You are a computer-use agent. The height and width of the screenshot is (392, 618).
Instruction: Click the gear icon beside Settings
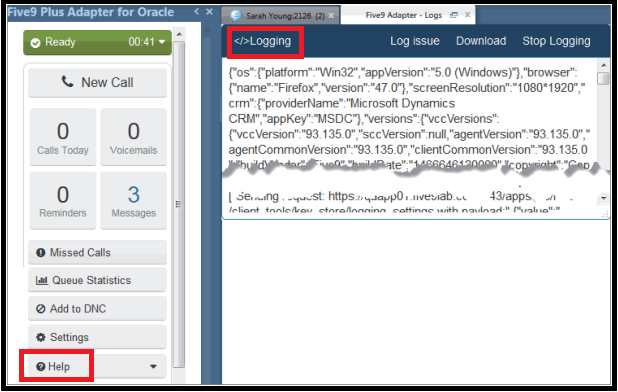(x=41, y=337)
